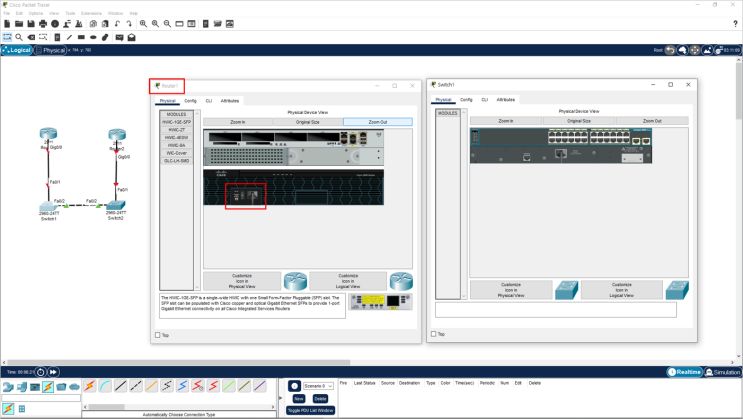This screenshot has width=743, height=419.
Task: Pick the automatic connection lightning cable
Action: click(90, 386)
